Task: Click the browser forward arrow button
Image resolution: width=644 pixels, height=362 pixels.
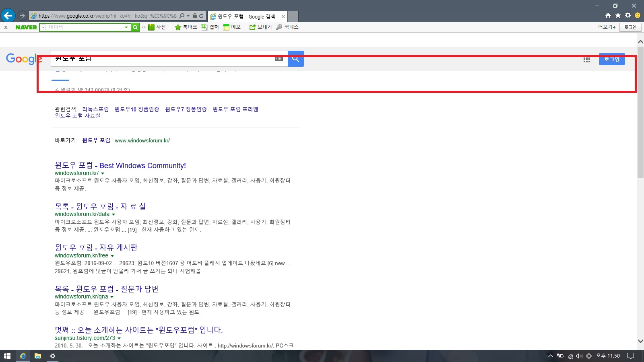Action: click(x=22, y=16)
